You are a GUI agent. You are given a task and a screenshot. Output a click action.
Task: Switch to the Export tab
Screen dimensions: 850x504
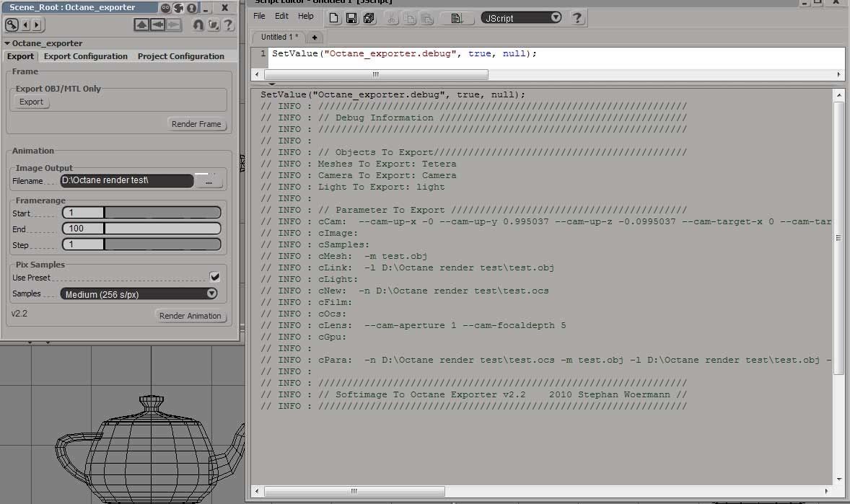[21, 56]
